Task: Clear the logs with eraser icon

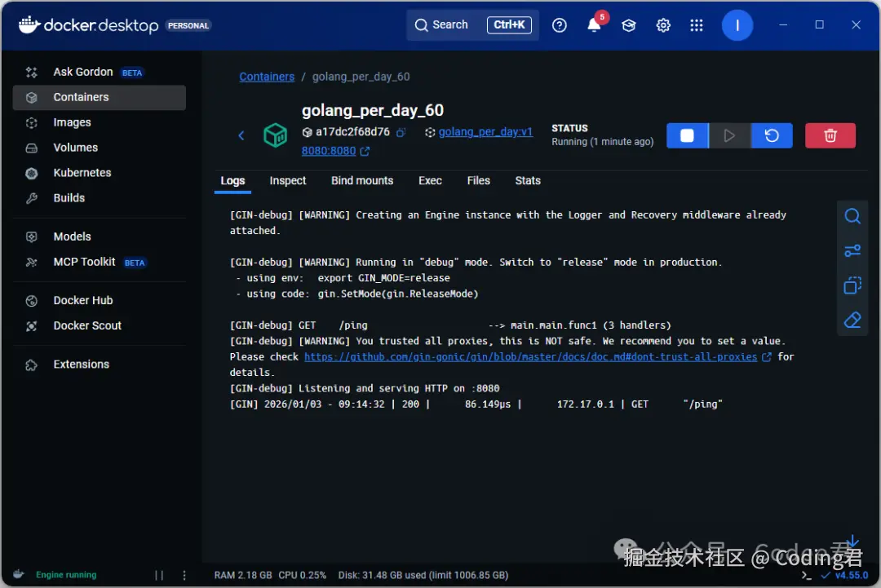Action: coord(852,321)
